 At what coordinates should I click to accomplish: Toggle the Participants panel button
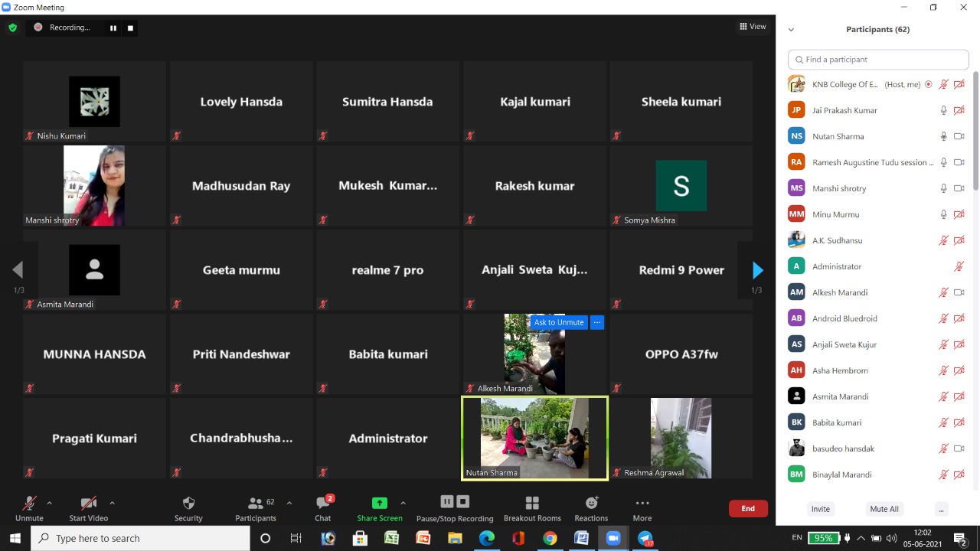pyautogui.click(x=256, y=508)
